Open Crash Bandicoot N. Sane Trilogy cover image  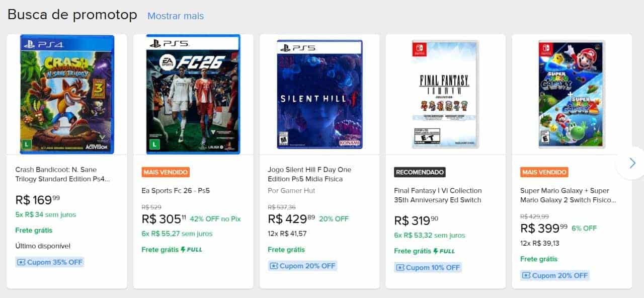[x=67, y=94]
